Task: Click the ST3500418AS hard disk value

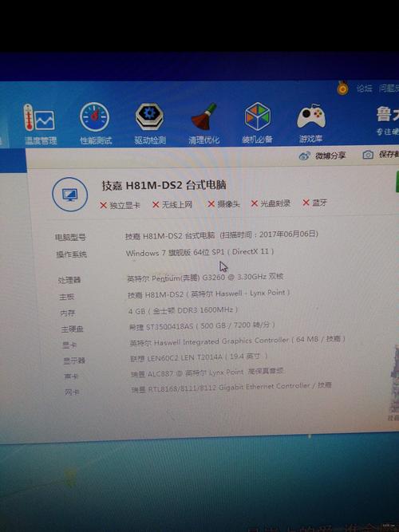Action: (202, 326)
